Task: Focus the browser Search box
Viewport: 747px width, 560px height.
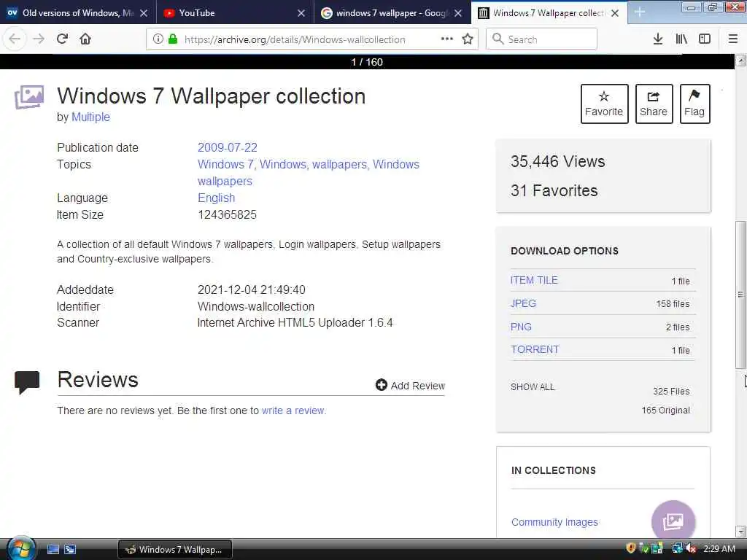Action: pos(542,39)
